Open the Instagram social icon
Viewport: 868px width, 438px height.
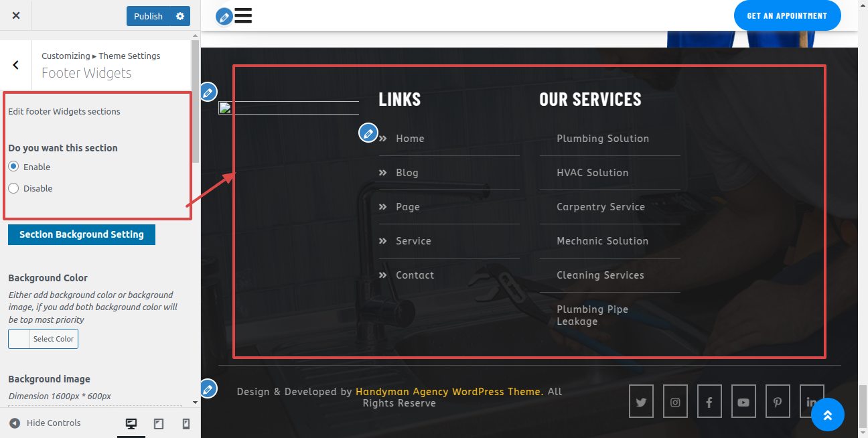675,401
